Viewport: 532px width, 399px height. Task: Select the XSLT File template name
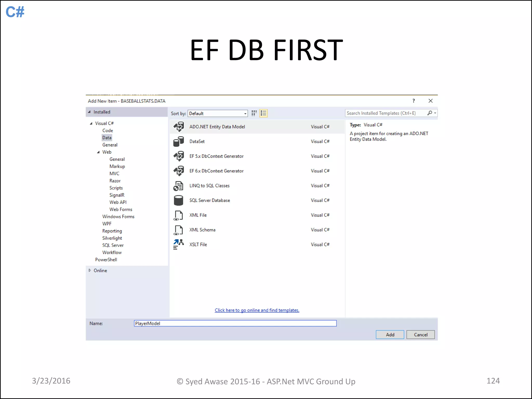click(198, 244)
